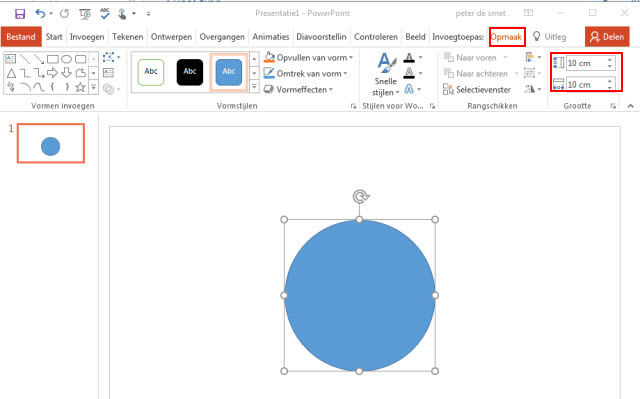Viewport: 640px width, 399px height.
Task: Open the Overgangen tab
Action: 222,37
